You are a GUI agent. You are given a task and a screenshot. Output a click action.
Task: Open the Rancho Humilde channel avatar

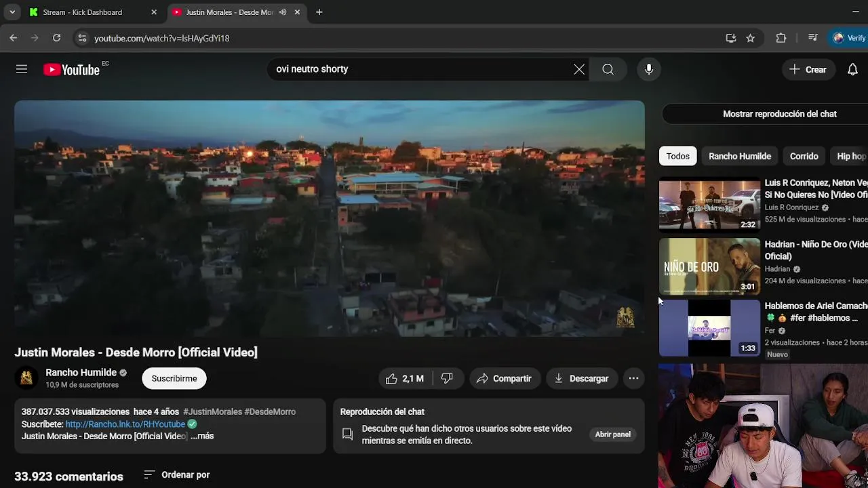26,378
